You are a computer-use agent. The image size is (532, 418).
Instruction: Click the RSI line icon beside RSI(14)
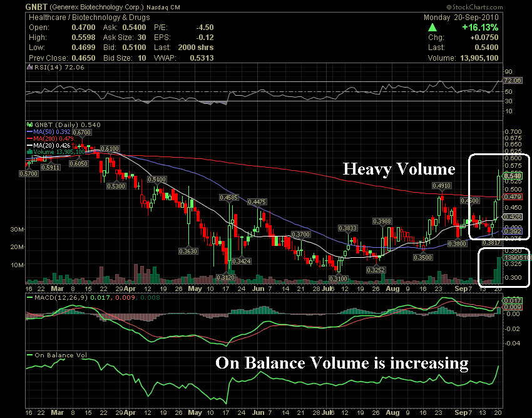(x=30, y=67)
